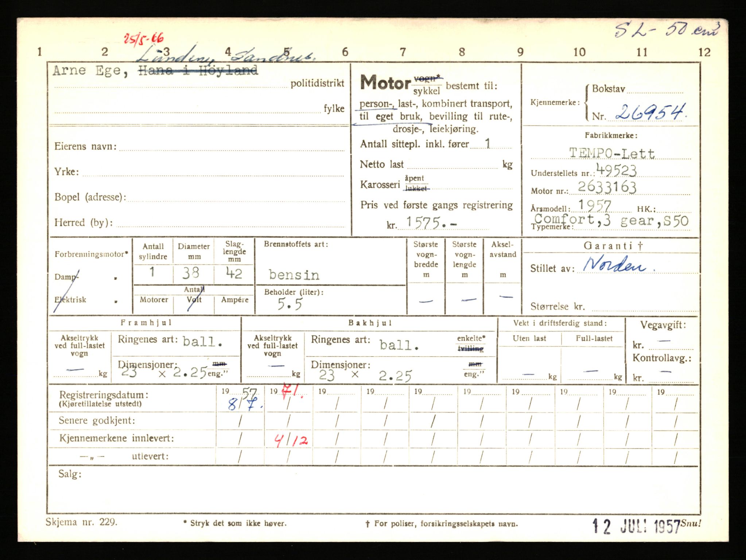
Task: Click the red handwritten date '4/12'
Action: pyautogui.click(x=292, y=440)
